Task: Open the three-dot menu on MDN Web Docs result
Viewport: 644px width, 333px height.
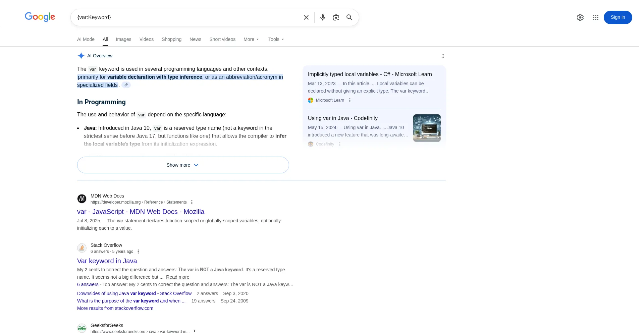Action: (192, 202)
